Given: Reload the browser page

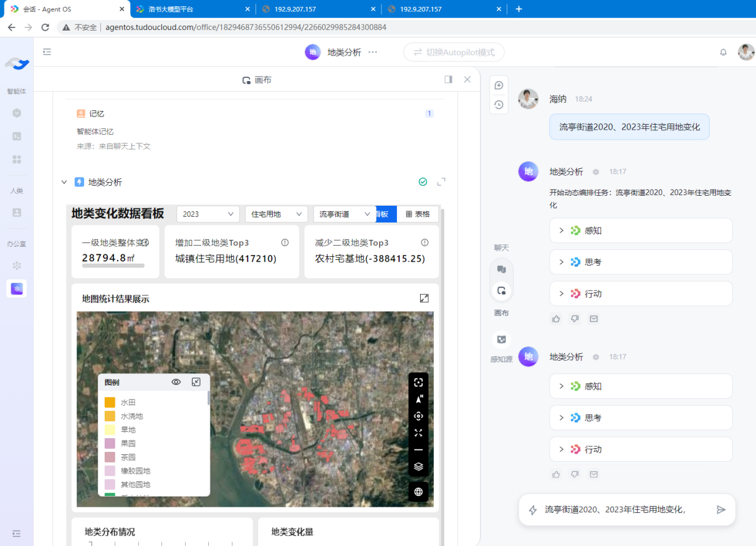Looking at the screenshot, I should (x=45, y=27).
